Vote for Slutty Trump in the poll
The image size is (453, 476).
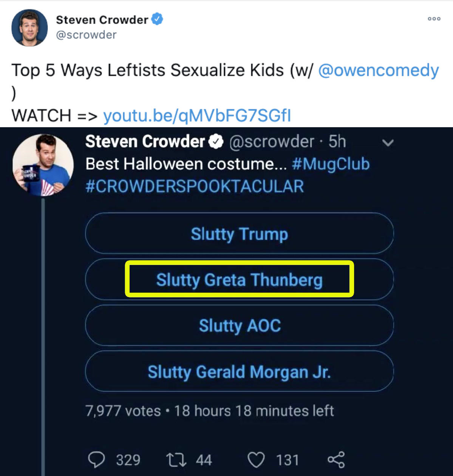coord(240,234)
